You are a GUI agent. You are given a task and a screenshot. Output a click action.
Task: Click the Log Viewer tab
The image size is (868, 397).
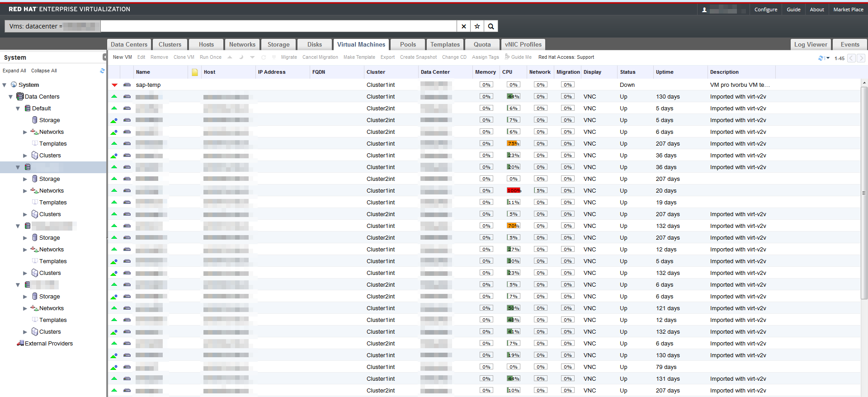pos(811,44)
